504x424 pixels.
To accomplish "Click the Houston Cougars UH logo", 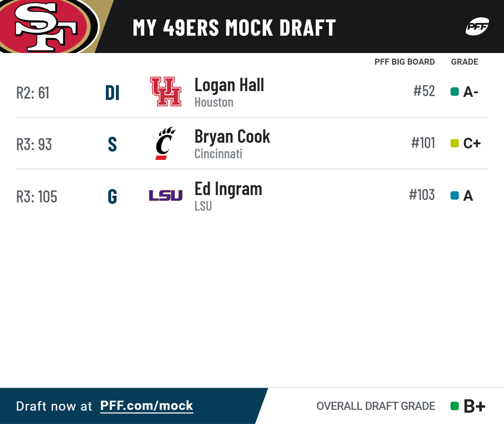I will (166, 92).
